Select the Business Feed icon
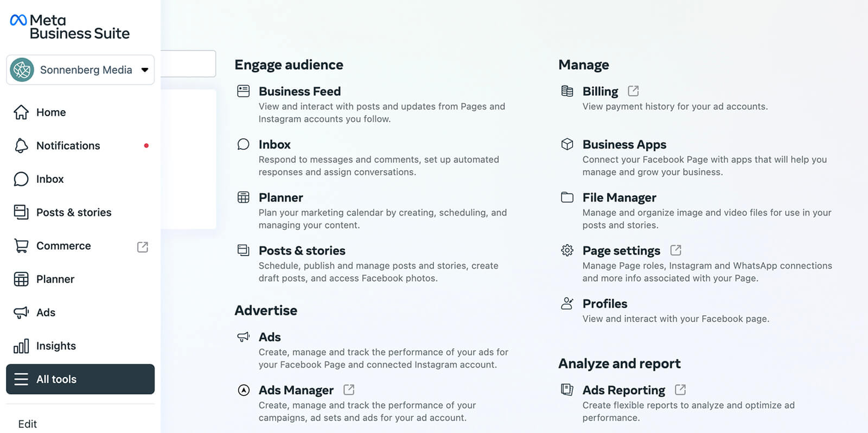Viewport: 868px width, 433px height. (243, 90)
